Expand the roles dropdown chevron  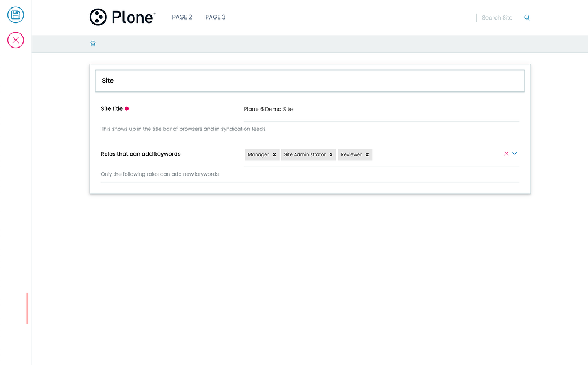pos(514,153)
